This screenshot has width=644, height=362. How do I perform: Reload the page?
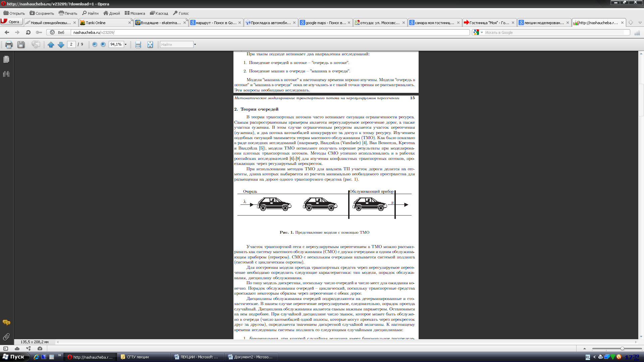(x=28, y=33)
